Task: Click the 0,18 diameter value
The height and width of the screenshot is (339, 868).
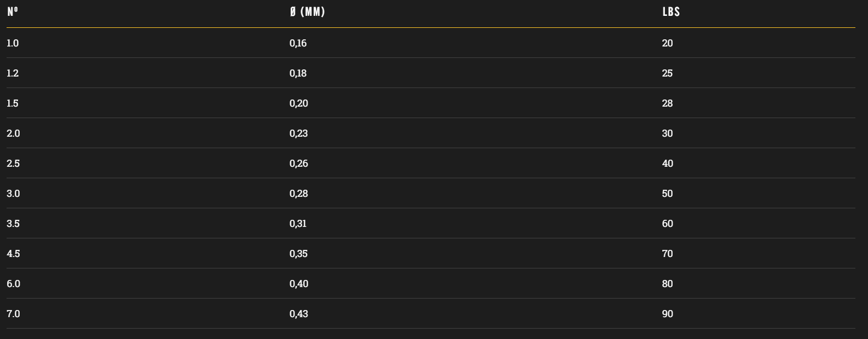Action: tap(298, 73)
